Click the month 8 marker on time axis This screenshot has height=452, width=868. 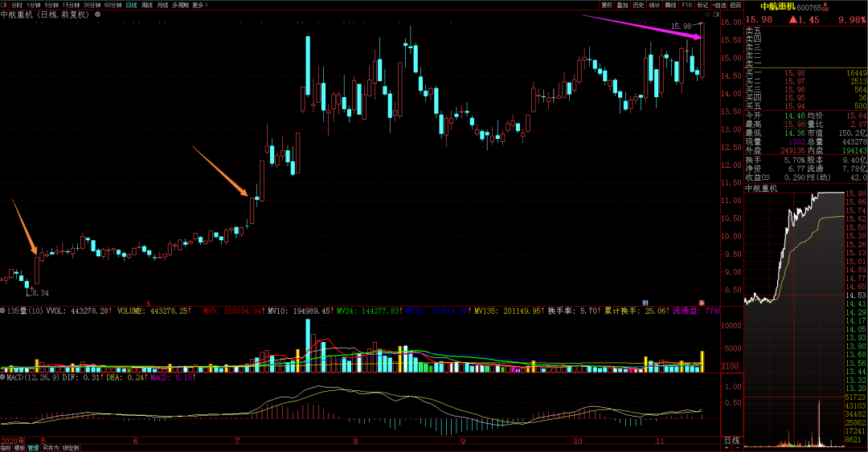(356, 441)
